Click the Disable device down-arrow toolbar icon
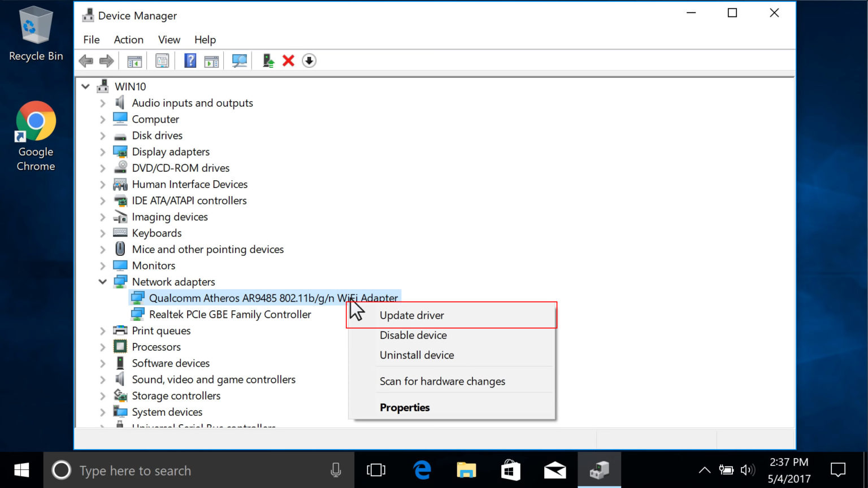 point(309,60)
